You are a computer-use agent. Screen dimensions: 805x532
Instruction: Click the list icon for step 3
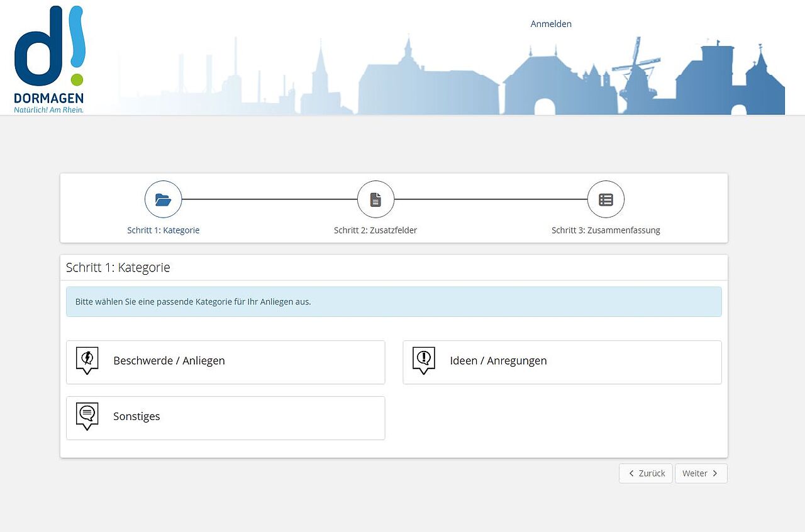click(x=606, y=199)
